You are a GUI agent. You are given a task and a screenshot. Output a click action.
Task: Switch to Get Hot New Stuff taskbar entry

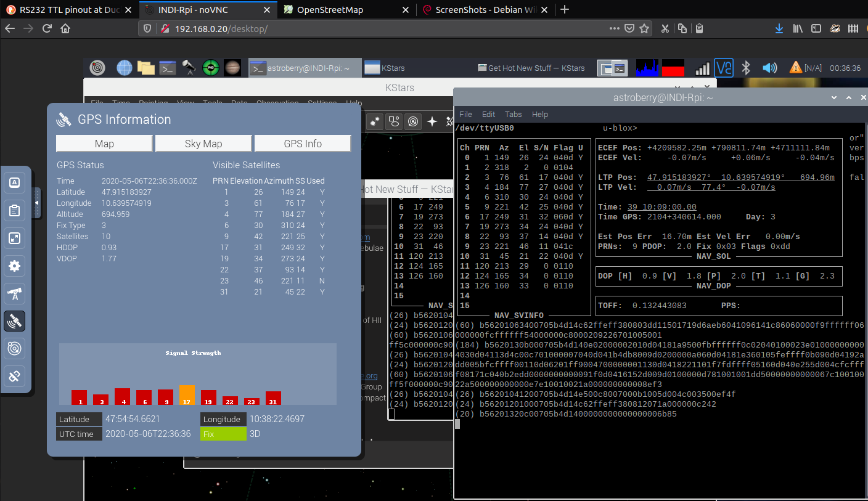tap(533, 68)
